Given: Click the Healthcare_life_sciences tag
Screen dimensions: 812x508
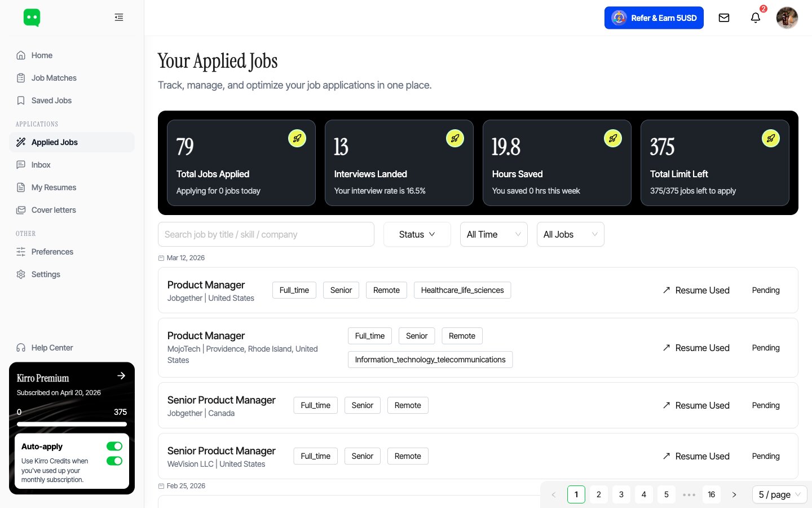Looking at the screenshot, I should (x=462, y=290).
